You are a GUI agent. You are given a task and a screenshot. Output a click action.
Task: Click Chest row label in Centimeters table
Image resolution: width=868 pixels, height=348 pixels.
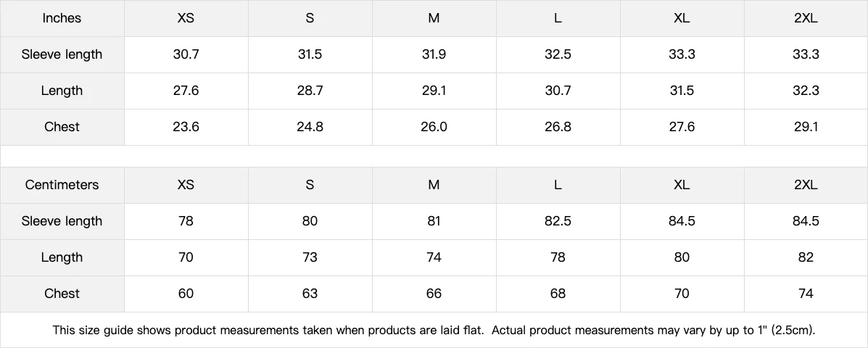[62, 294]
